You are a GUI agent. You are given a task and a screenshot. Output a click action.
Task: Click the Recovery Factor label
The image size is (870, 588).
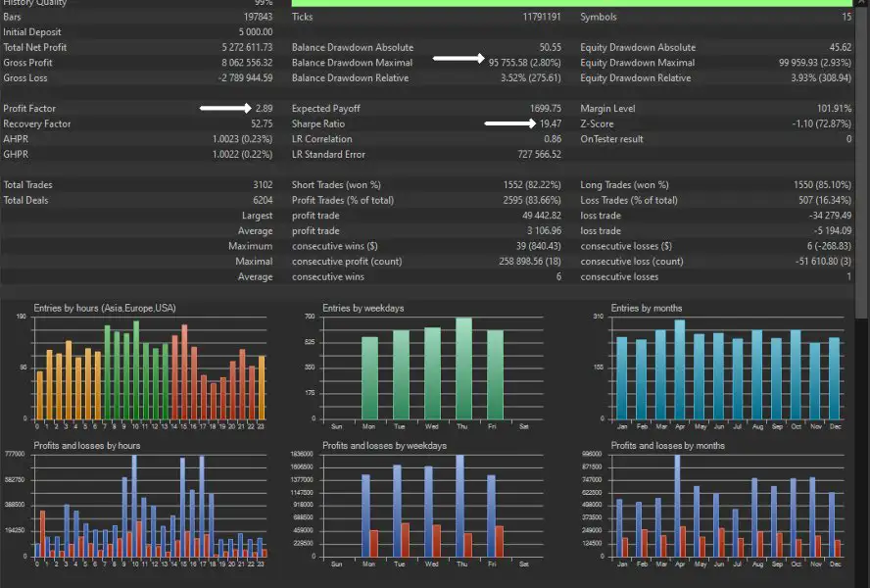coord(36,124)
